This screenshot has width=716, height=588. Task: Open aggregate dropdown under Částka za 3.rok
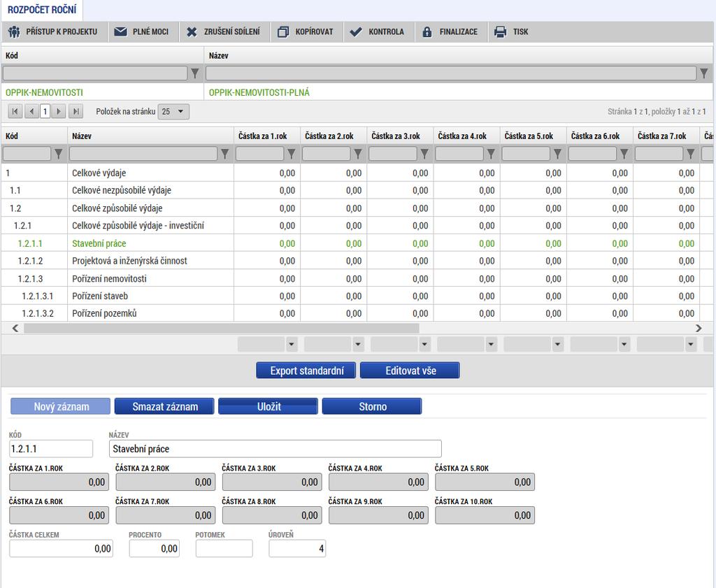(424, 344)
